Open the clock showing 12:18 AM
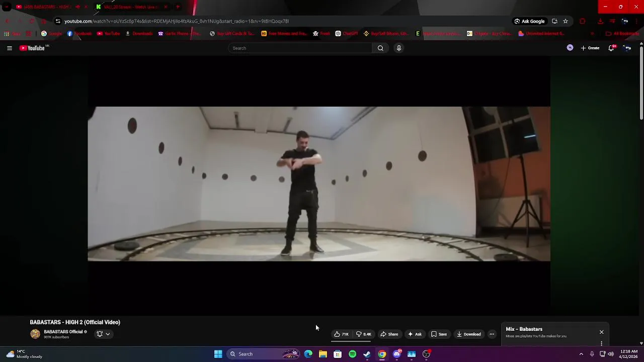Viewport: 644px width, 362px height. (629, 354)
